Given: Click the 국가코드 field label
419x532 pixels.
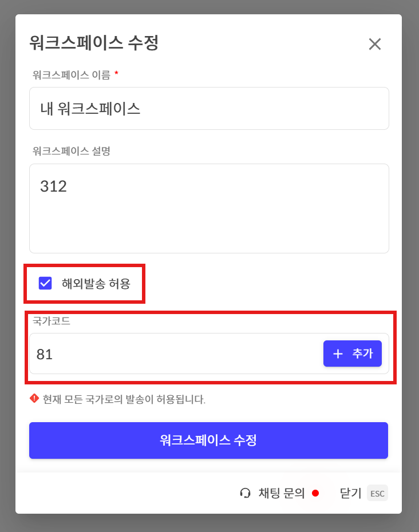Looking at the screenshot, I should click(52, 321).
